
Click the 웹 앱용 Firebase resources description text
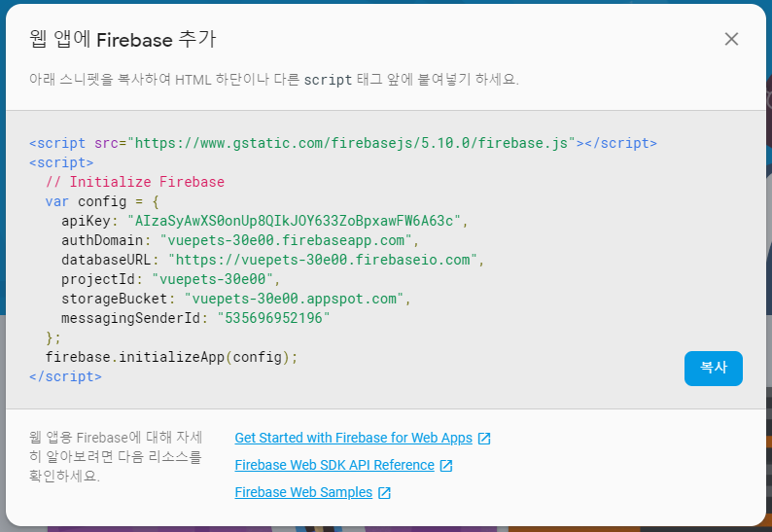click(115, 457)
